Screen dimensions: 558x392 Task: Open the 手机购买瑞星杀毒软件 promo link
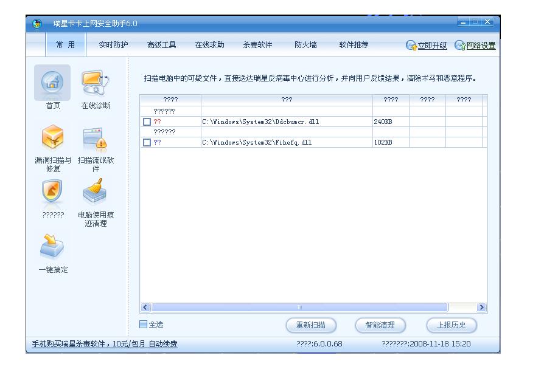tap(105, 344)
